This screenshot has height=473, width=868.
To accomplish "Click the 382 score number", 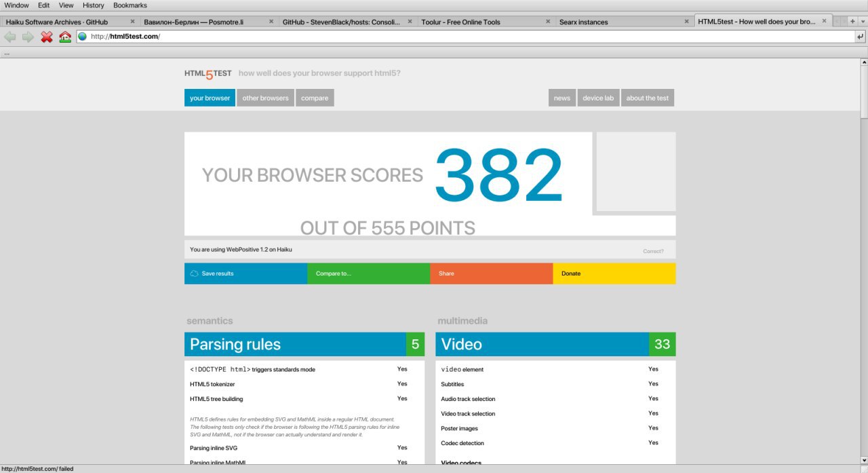I will click(498, 174).
